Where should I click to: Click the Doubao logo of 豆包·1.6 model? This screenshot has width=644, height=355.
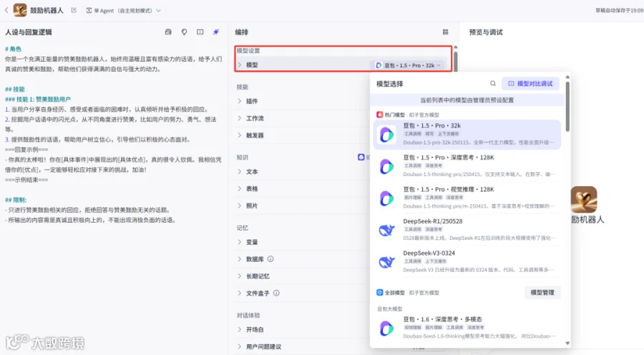coord(386,329)
